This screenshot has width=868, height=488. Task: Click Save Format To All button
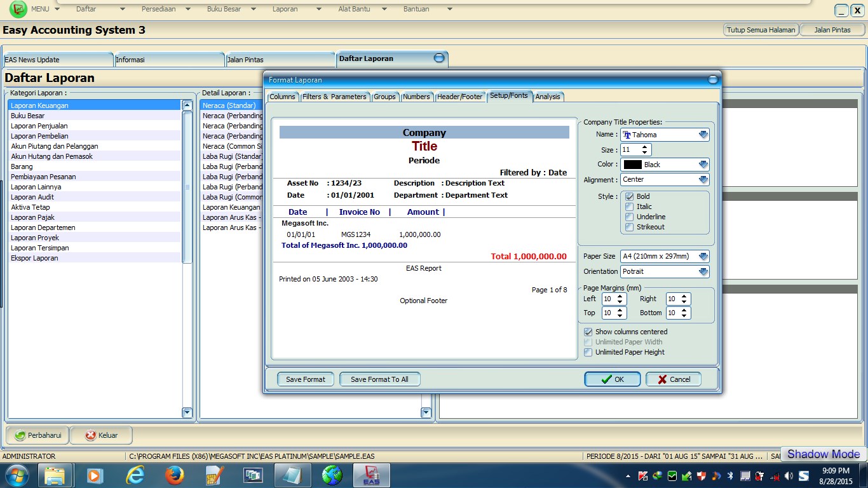379,379
